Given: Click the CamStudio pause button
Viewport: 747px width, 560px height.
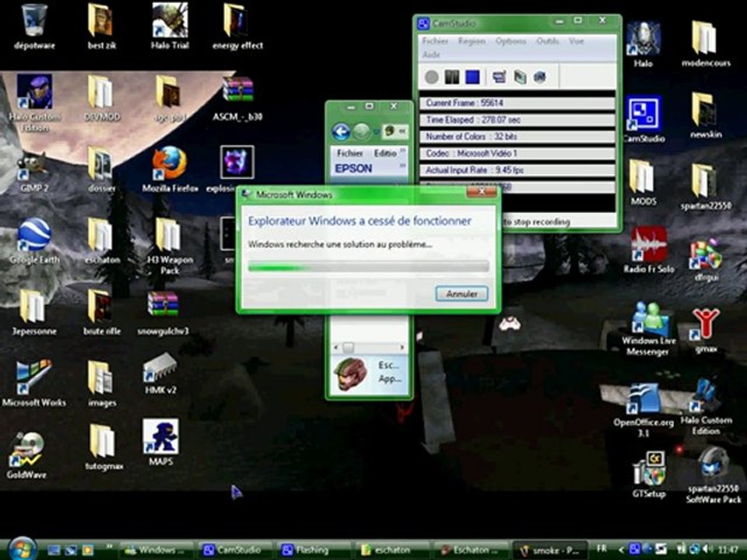Looking at the screenshot, I should click(451, 77).
